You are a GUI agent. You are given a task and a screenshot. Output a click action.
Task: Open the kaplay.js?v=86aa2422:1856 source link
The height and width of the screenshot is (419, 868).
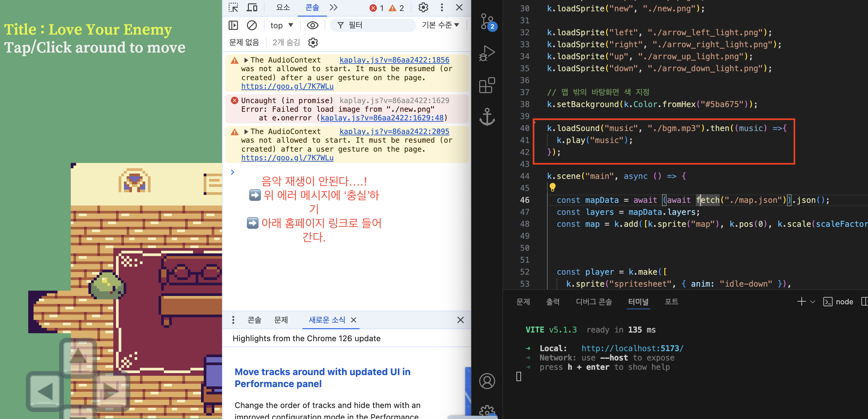point(394,60)
